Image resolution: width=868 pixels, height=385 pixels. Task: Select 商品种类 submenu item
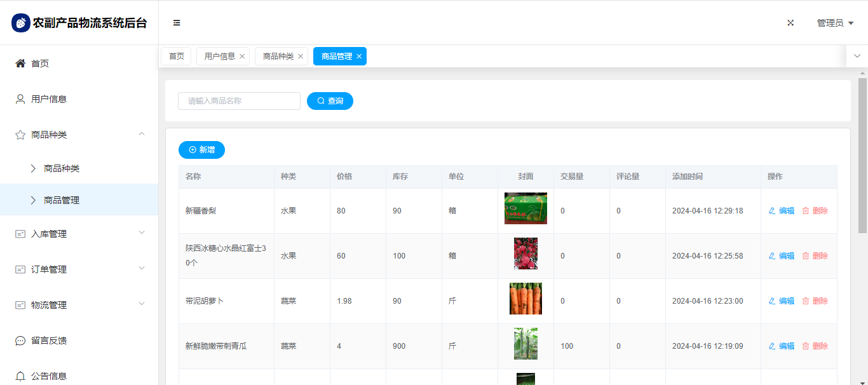pyautogui.click(x=62, y=168)
